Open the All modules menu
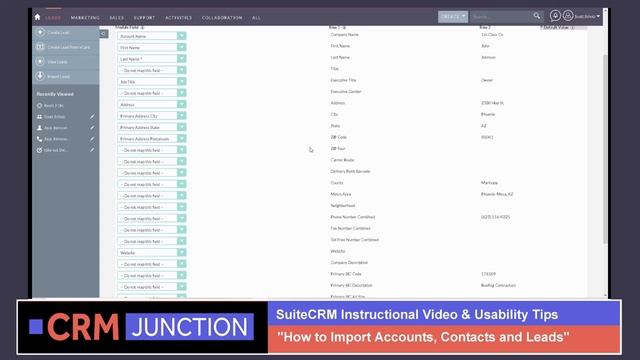The width and height of the screenshot is (640, 360). (256, 18)
